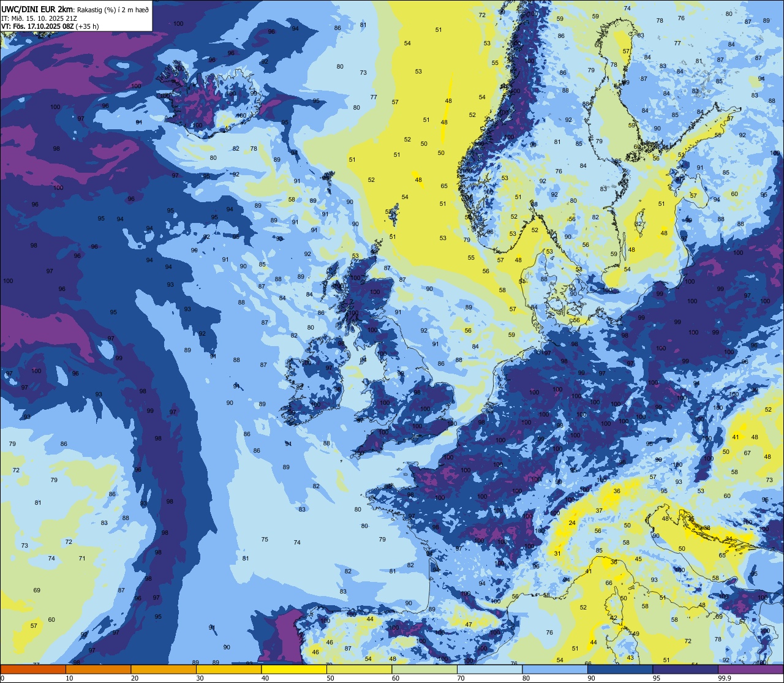This screenshot has height=683, width=784.
Task: Click the humidity value '47' in northern Spain
Action: click(469, 624)
